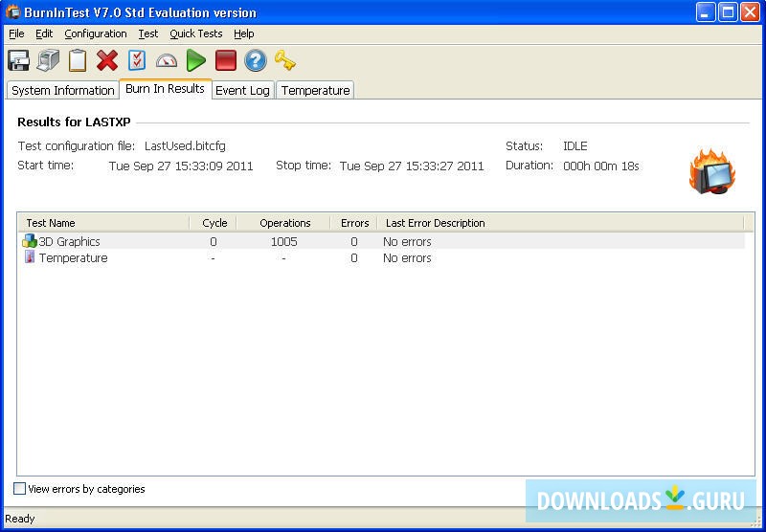Enable View errors by categories checkbox
The height and width of the screenshot is (532, 766).
click(x=19, y=489)
